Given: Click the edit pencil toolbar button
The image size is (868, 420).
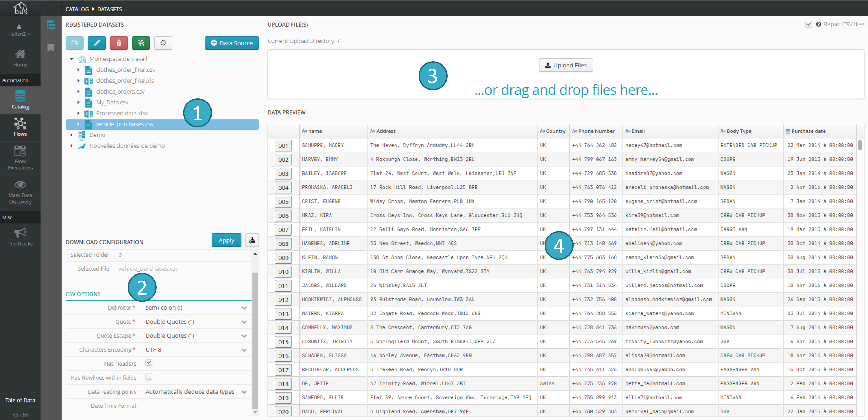Looking at the screenshot, I should (x=97, y=43).
